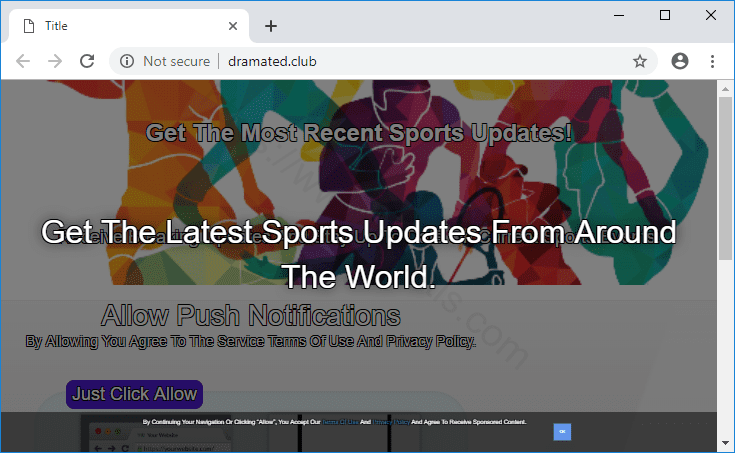Click the scrollbar down arrow
This screenshot has height=453, width=735.
(x=726, y=443)
